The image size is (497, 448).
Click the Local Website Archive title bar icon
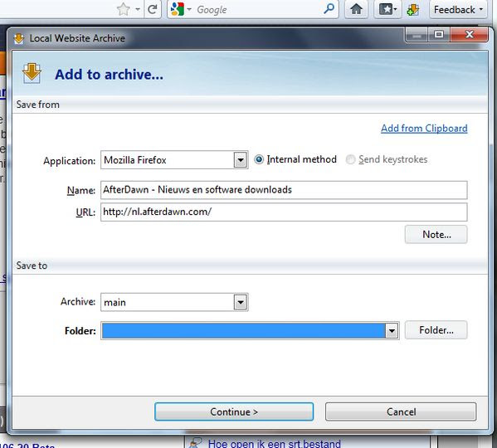(19, 39)
